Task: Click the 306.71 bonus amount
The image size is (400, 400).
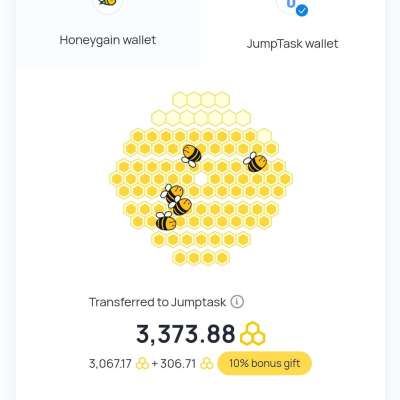Action: click(178, 364)
